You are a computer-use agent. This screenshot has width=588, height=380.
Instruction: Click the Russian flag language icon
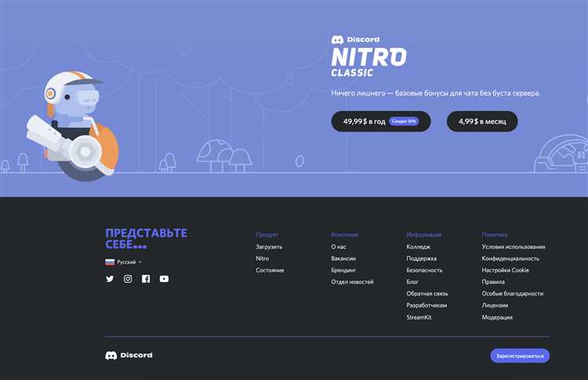tap(110, 262)
